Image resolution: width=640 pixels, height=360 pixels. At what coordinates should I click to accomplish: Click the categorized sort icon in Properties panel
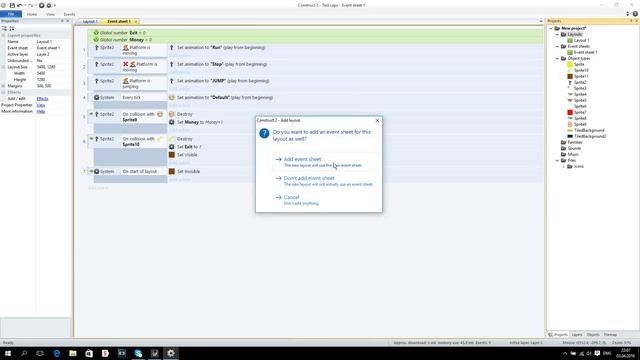pos(4,28)
